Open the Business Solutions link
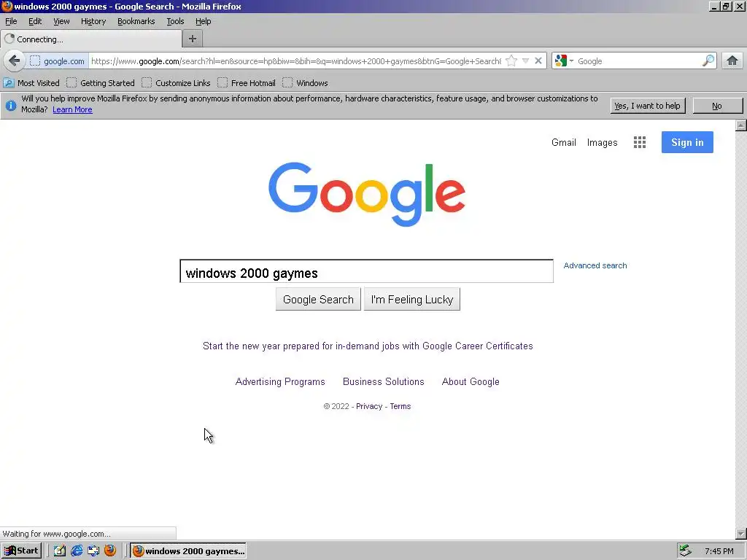 384,381
